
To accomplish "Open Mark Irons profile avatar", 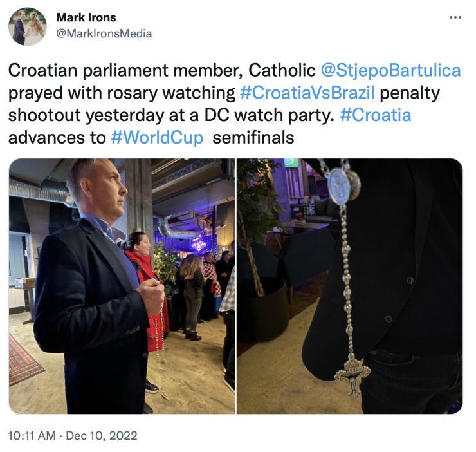I will click(28, 26).
